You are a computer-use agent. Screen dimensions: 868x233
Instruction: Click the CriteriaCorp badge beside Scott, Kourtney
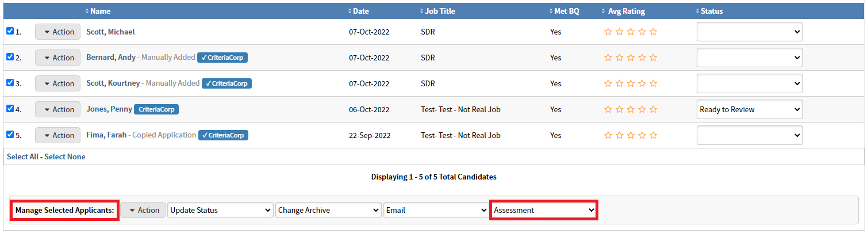click(x=226, y=83)
